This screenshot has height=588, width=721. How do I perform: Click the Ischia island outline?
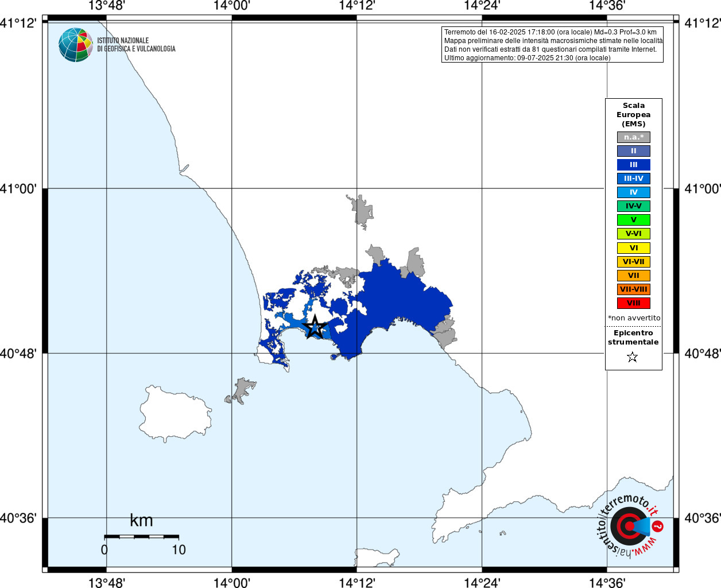[x=175, y=413]
